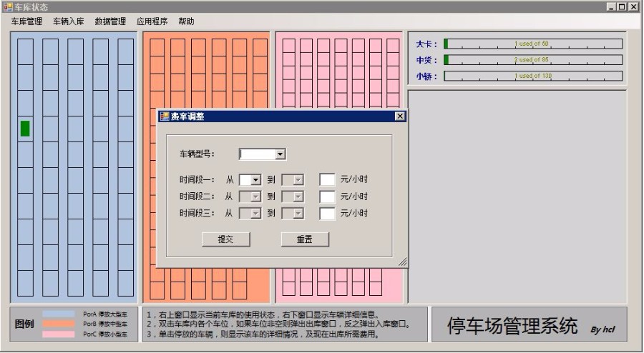644x353 pixels.
Task: Click the 重置 button
Action: pyautogui.click(x=305, y=239)
